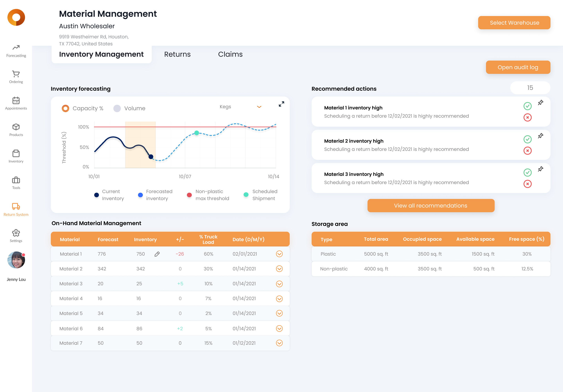Open the Forecasting section in the sidebar
This screenshot has height=392, width=563.
pos(16,50)
